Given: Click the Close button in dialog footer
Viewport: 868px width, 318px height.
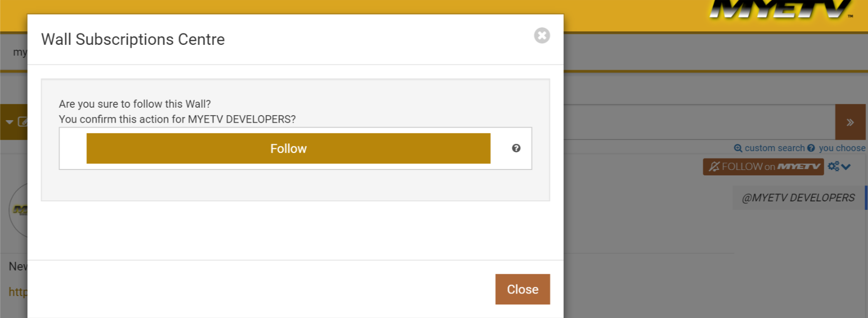Looking at the screenshot, I should [x=523, y=289].
